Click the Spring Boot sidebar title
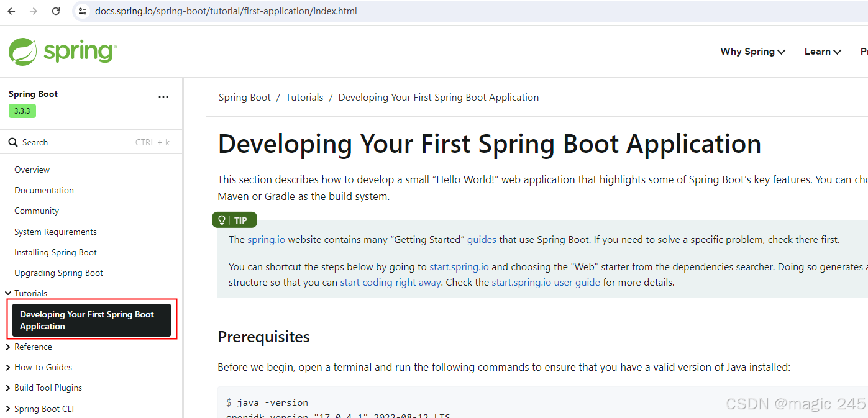The height and width of the screenshot is (418, 868). [x=33, y=94]
